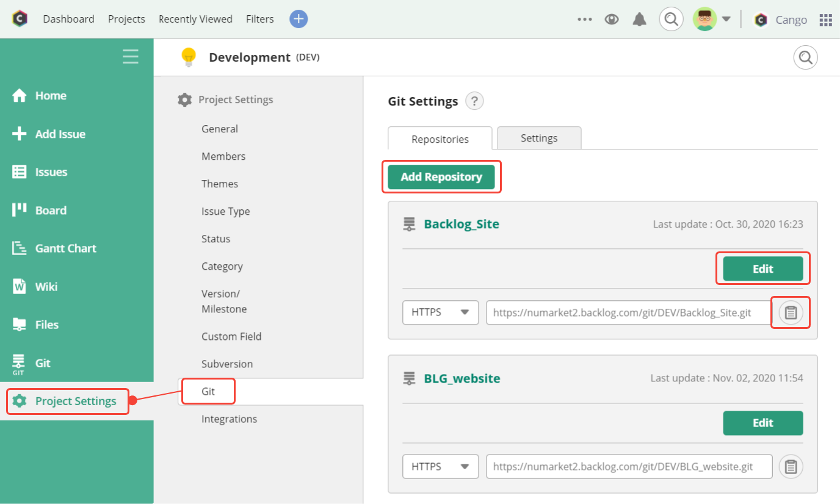
Task: Open HTTPS protocol dropdown for Backlog_Site
Action: [x=440, y=312]
